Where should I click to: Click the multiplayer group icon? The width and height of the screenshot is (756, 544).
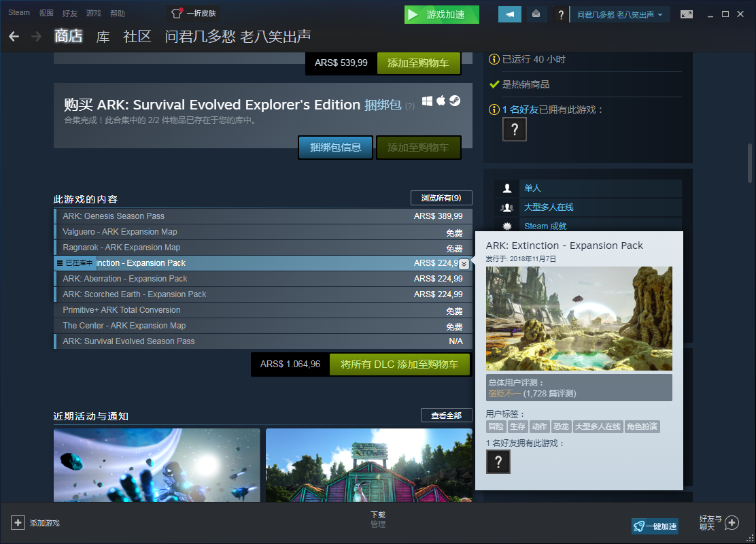coord(506,207)
